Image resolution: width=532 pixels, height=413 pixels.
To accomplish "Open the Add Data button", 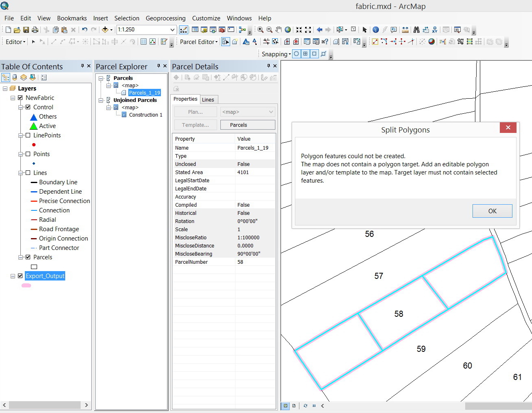I will click(105, 30).
